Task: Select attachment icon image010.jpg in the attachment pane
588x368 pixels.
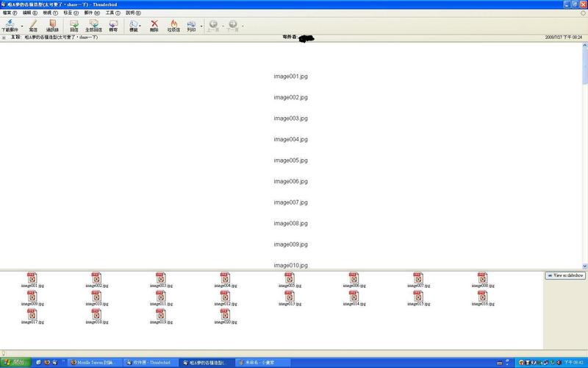Action: pyautogui.click(x=97, y=296)
